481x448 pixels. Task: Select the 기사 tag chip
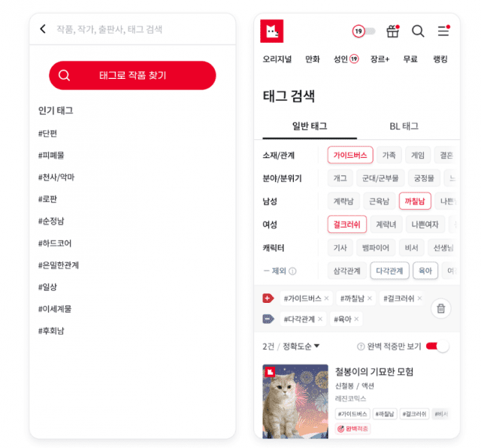pyautogui.click(x=340, y=247)
